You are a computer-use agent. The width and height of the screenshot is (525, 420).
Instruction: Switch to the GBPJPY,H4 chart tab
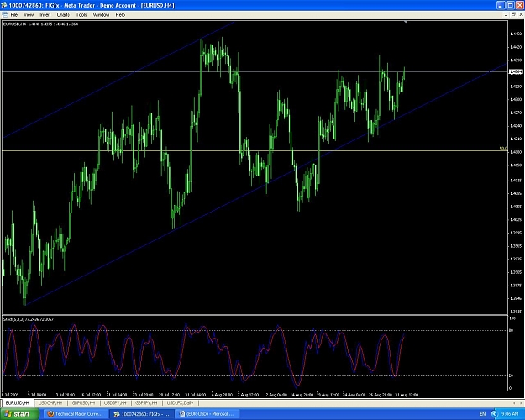(x=146, y=402)
